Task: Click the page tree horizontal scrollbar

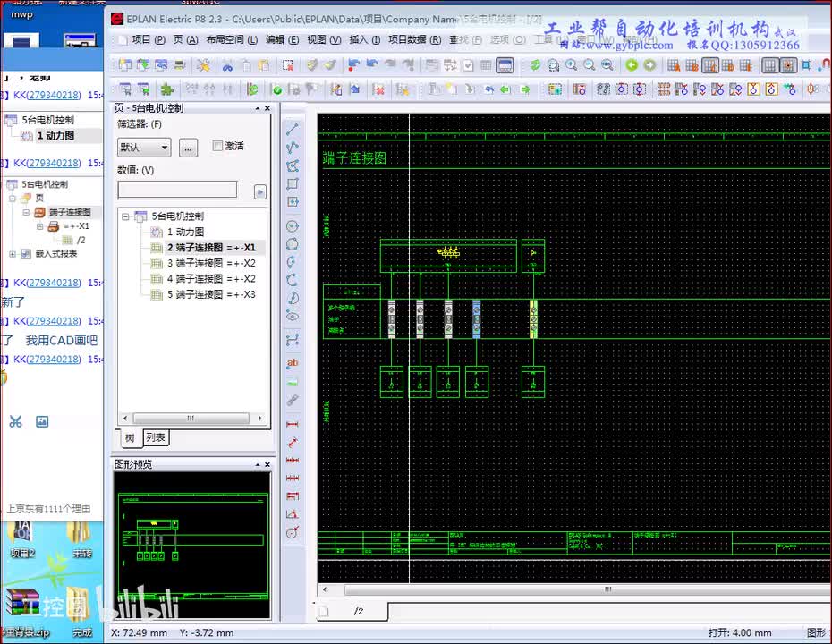Action: click(x=191, y=418)
